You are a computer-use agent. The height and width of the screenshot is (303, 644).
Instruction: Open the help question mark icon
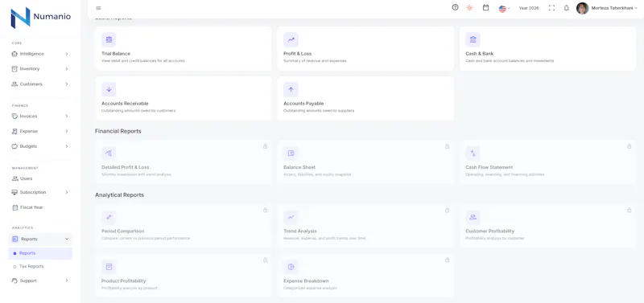pos(455,7)
